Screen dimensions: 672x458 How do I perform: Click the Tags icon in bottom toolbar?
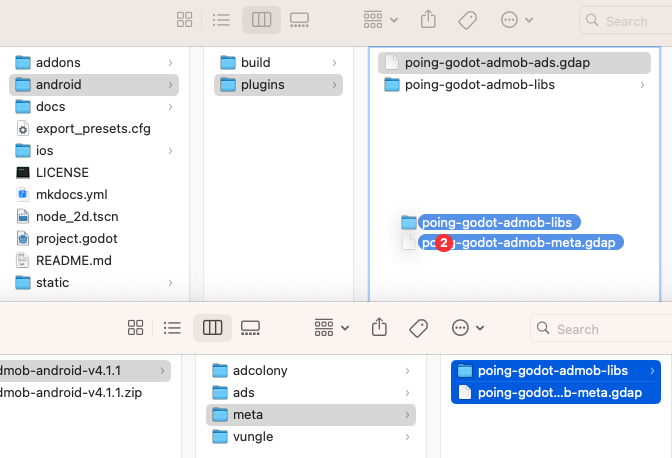click(418, 328)
